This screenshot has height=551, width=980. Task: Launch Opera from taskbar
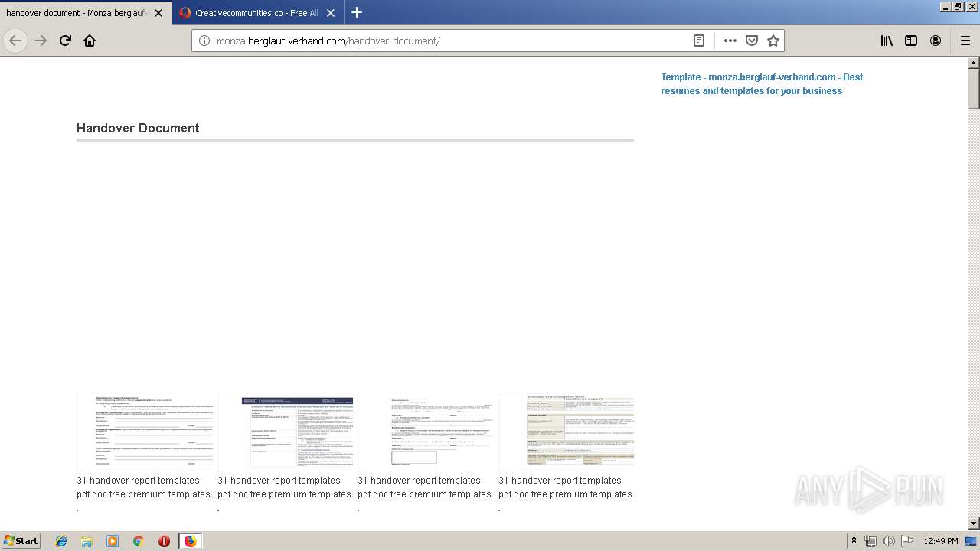click(164, 541)
